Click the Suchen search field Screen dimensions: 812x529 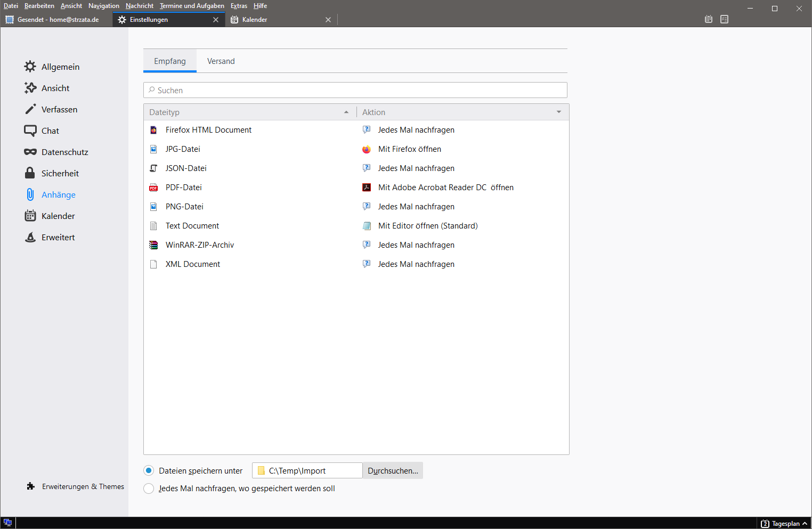pyautogui.click(x=355, y=90)
